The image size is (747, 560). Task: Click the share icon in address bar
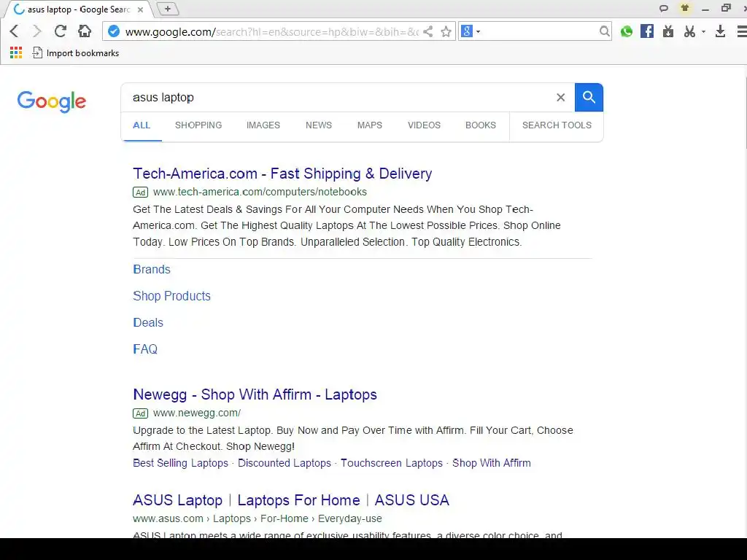pos(427,31)
